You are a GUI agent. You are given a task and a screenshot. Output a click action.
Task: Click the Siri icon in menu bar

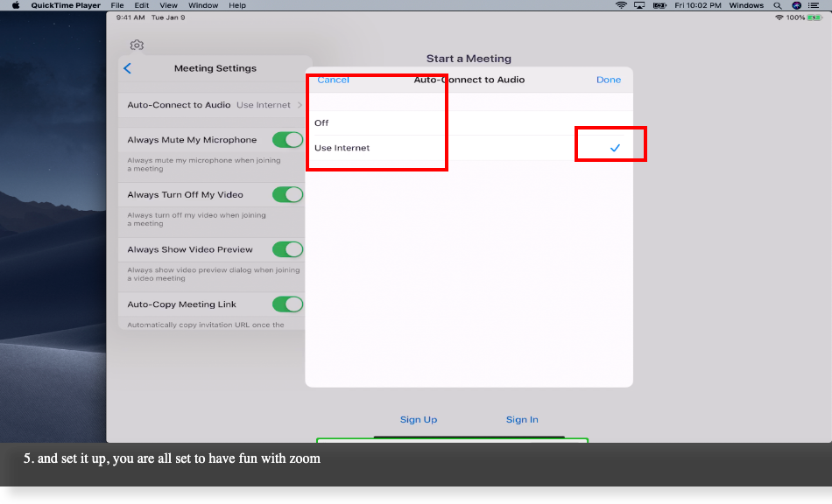click(795, 5)
